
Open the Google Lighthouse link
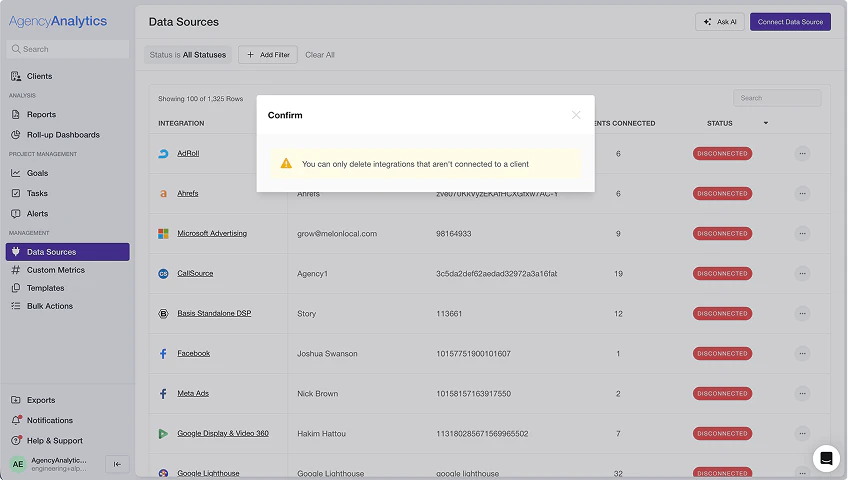click(x=208, y=474)
